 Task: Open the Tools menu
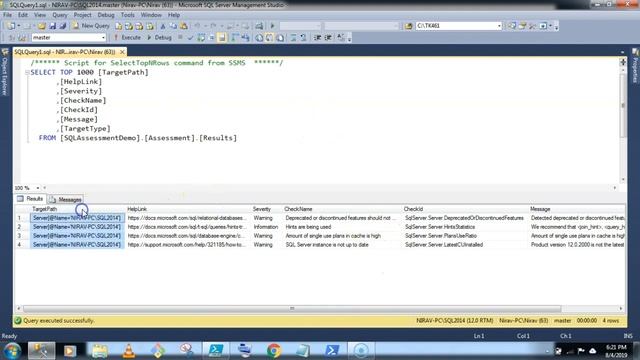click(x=127, y=15)
